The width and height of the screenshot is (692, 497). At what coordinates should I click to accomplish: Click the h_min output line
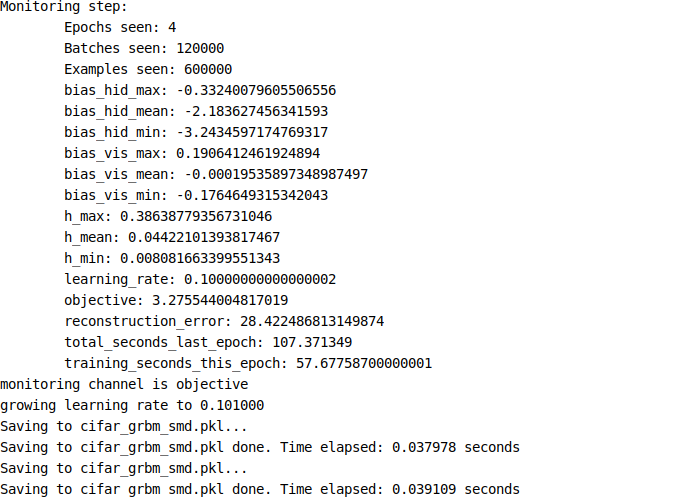172,258
